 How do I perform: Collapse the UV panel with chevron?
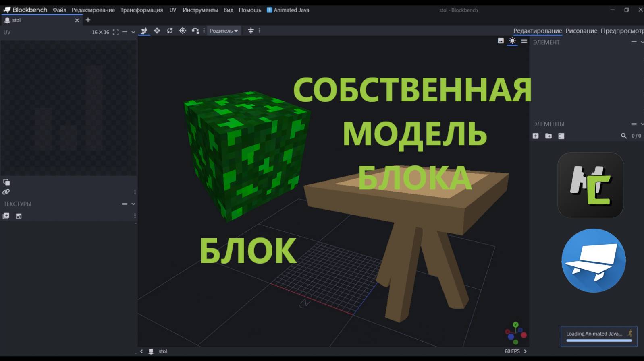click(133, 32)
